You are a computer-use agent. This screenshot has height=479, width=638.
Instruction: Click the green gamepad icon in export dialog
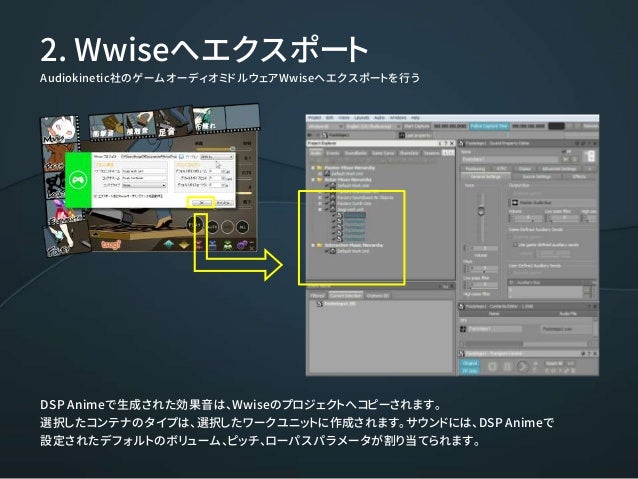(78, 179)
